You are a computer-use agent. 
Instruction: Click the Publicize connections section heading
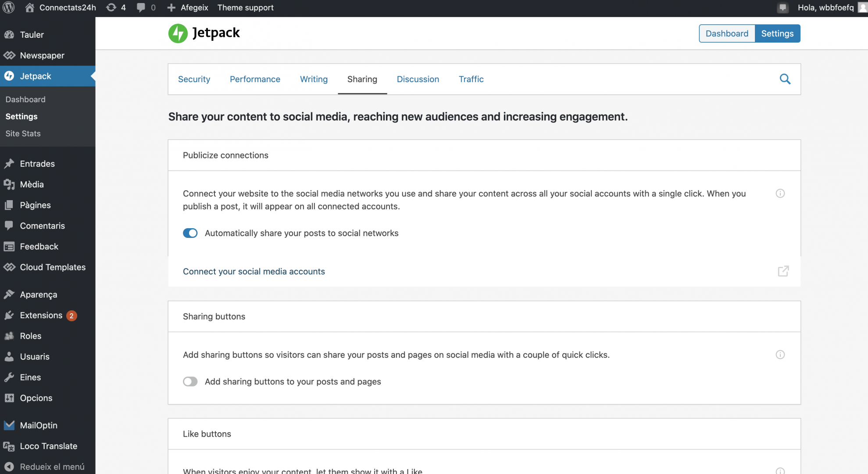[x=225, y=155]
